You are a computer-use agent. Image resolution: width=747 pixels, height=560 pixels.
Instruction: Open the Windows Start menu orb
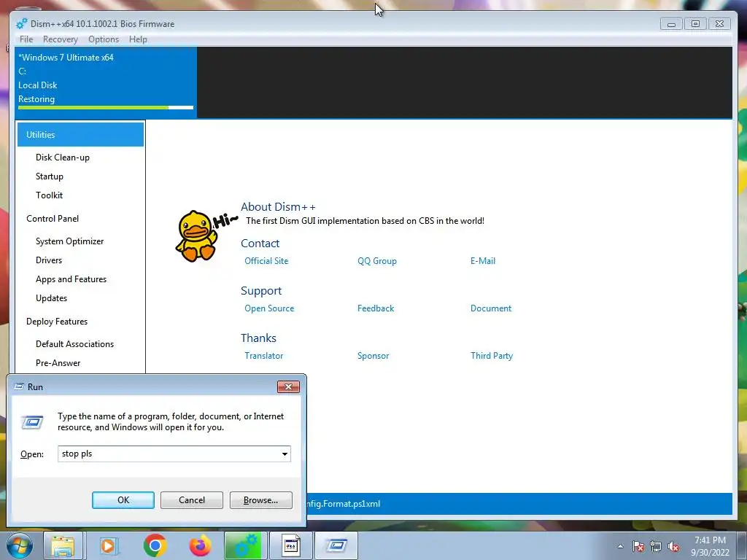pyautogui.click(x=20, y=545)
